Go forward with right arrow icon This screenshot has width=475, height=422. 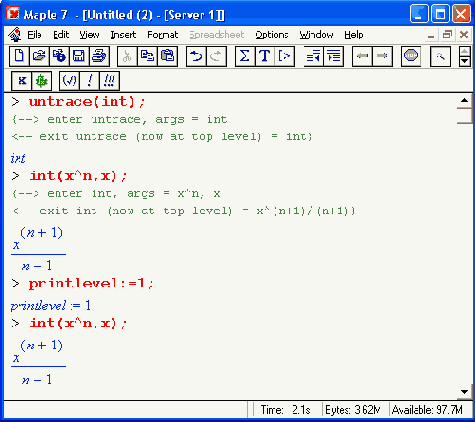click(x=382, y=56)
